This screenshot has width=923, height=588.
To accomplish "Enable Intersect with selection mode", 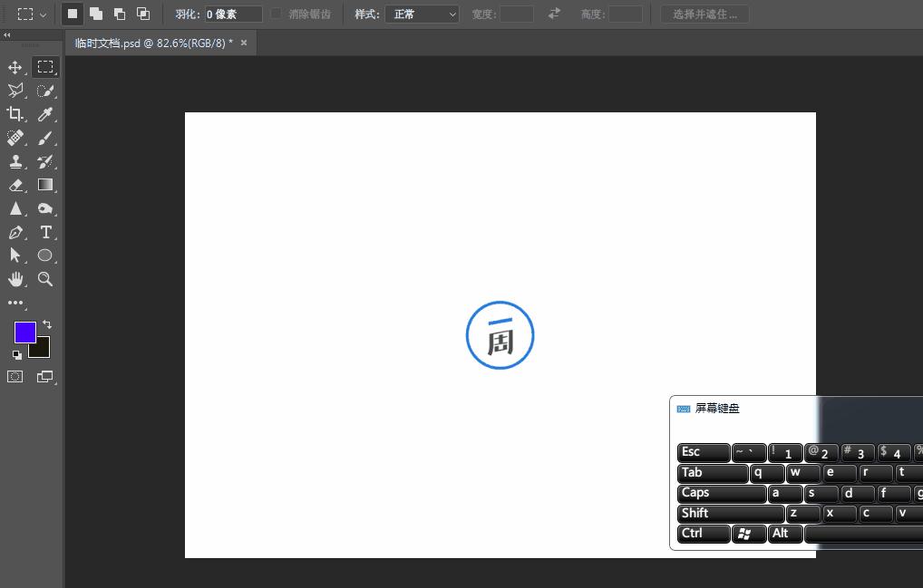I will 143,14.
